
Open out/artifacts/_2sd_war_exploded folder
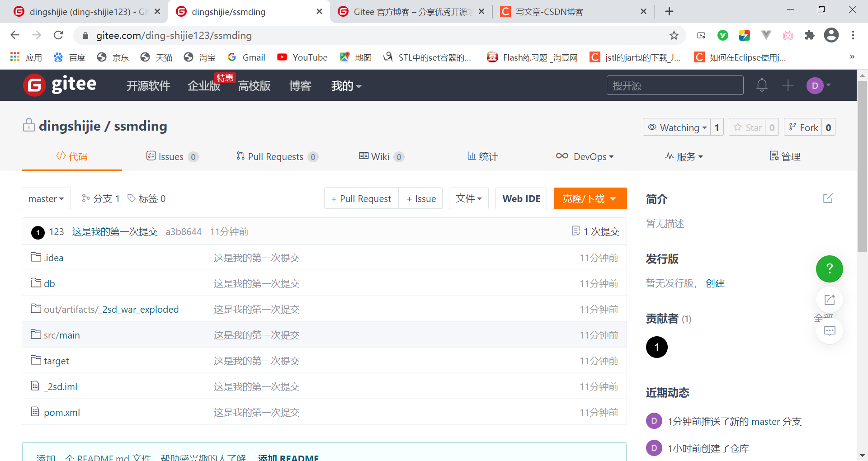[x=111, y=309]
